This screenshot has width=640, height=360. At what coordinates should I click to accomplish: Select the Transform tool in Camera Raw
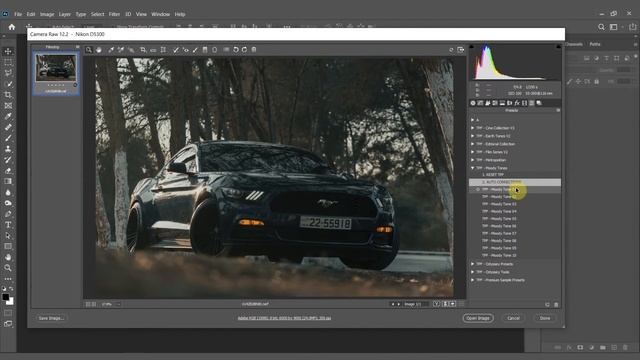pos(163,50)
